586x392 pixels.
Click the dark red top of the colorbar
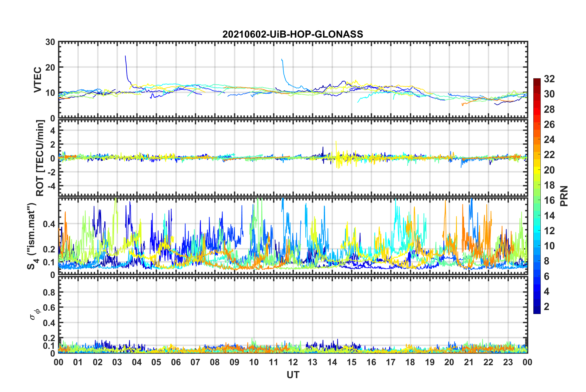[x=537, y=81]
